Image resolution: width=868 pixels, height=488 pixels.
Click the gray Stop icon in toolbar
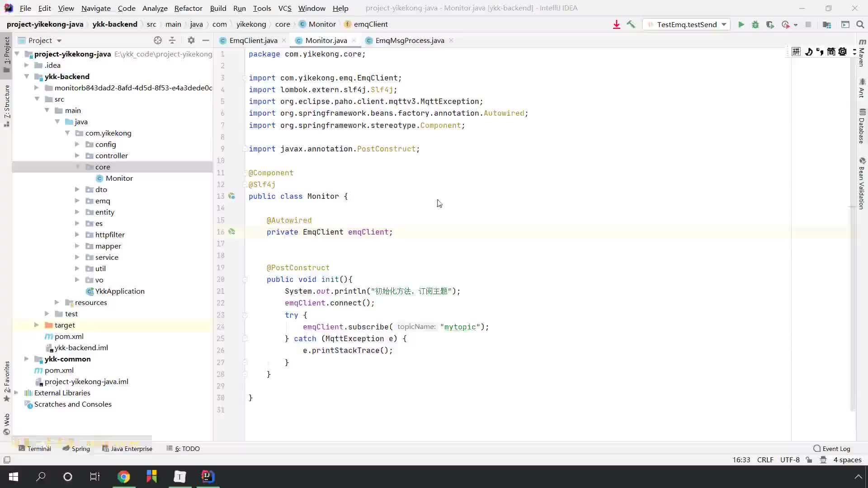coord(808,24)
